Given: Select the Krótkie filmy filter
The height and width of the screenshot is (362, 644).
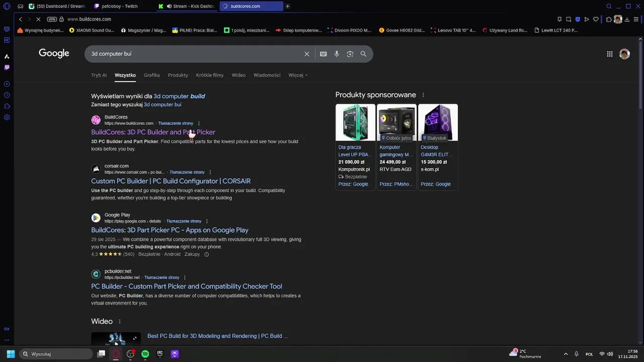Looking at the screenshot, I should tap(210, 75).
